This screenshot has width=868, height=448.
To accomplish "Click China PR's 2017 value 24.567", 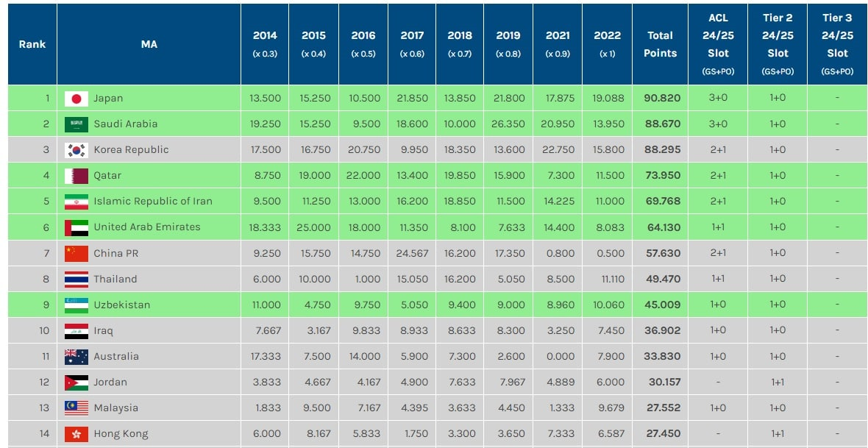I will pyautogui.click(x=413, y=254).
